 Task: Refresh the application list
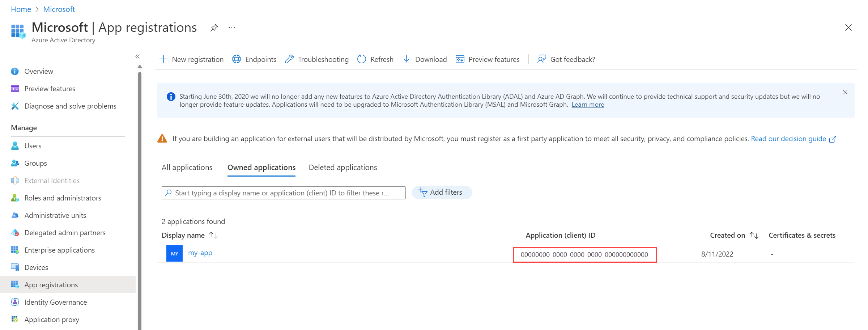[375, 59]
